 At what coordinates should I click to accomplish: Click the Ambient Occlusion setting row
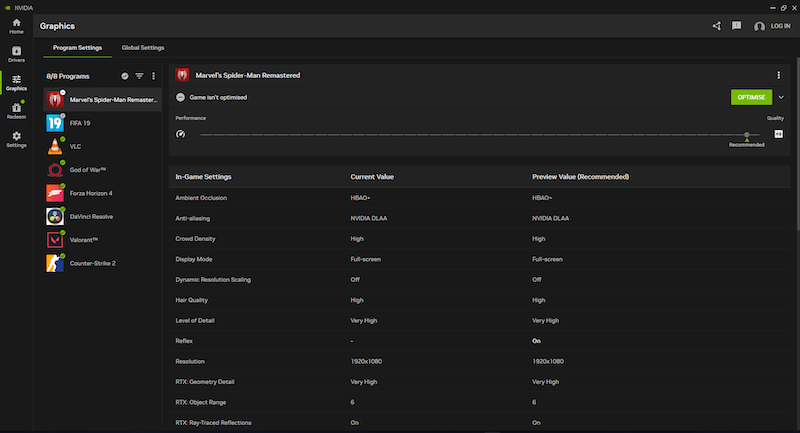[x=480, y=198]
